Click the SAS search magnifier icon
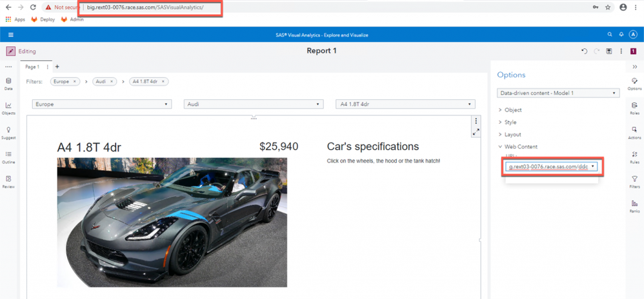Screen dimensions: 644x299 (x=610, y=35)
